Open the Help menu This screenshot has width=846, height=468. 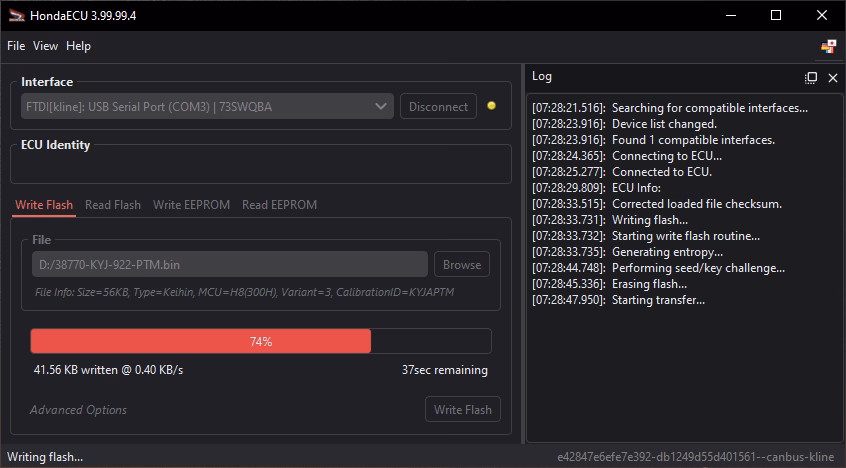(78, 46)
